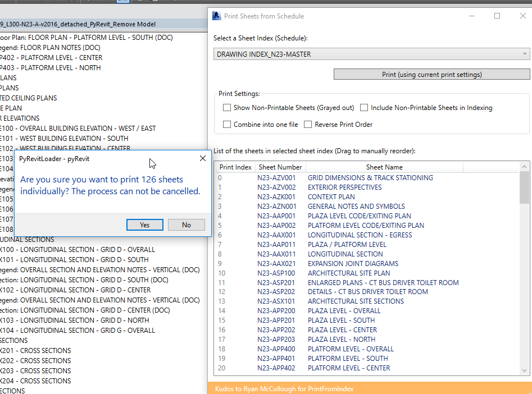Click the pyRevit icon in Print Sheets title bar
Image resolution: width=532 pixels, height=394 pixels.
(216, 16)
